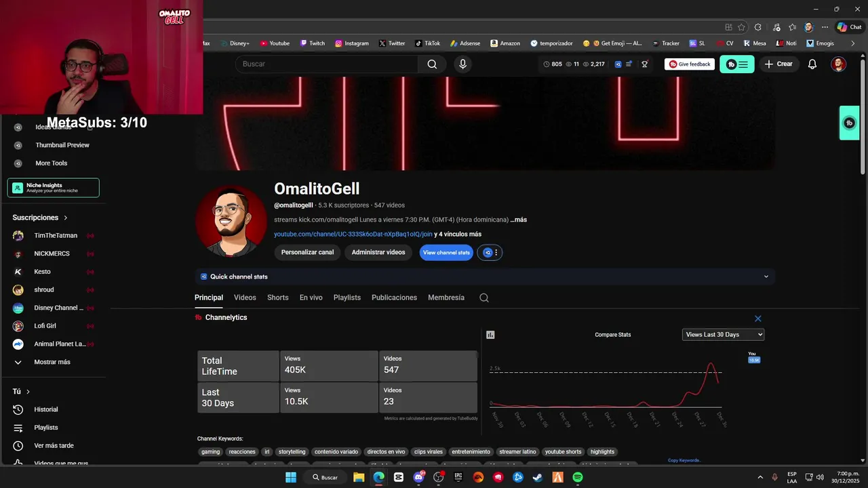Click the chart icon beside Compare Stats
Viewport: 868px width, 488px height.
point(490,335)
